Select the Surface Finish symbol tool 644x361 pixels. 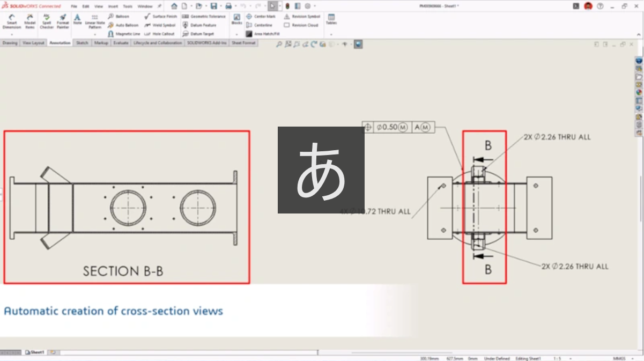point(160,17)
